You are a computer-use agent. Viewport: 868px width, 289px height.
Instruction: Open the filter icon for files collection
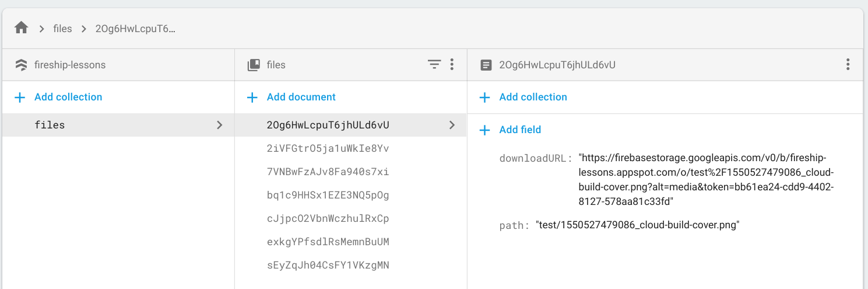pyautogui.click(x=434, y=65)
